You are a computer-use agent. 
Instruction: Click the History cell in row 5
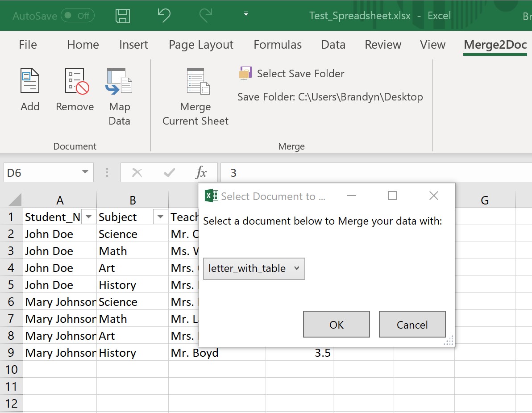tap(133, 285)
